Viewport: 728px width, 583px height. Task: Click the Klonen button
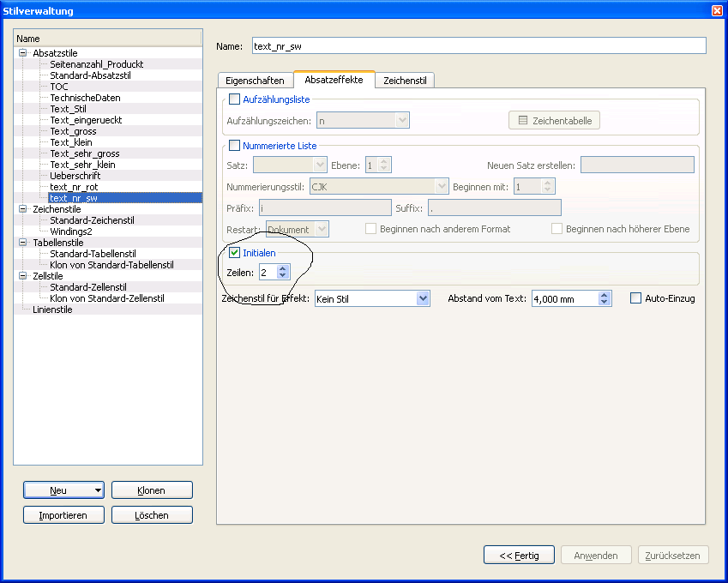151,490
